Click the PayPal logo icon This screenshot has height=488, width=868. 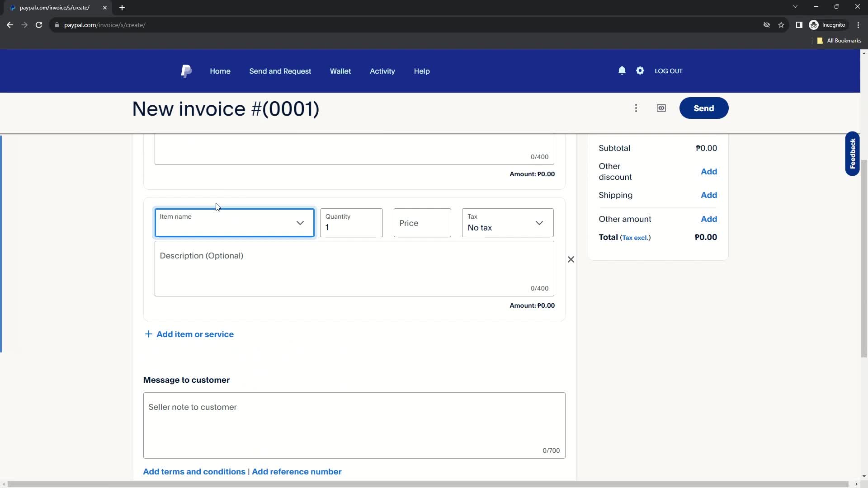pos(186,71)
